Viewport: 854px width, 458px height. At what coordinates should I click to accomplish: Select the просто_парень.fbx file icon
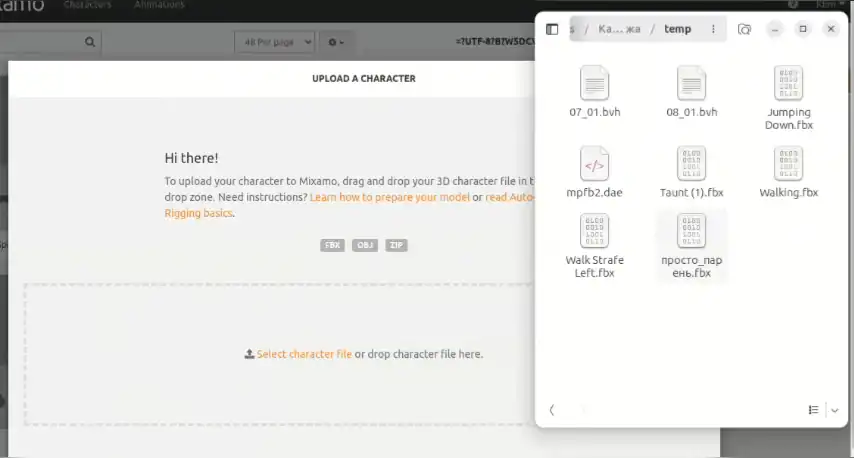[691, 231]
